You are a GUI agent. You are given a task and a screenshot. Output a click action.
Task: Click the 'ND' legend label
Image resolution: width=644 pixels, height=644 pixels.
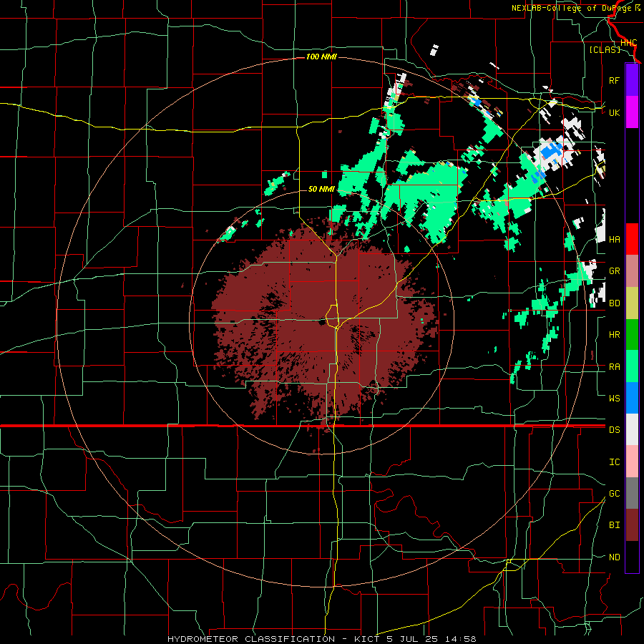[614, 557]
